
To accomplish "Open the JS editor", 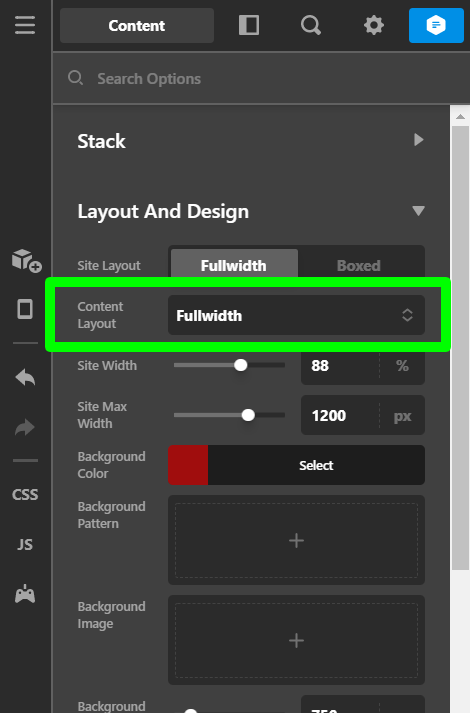I will [x=25, y=544].
